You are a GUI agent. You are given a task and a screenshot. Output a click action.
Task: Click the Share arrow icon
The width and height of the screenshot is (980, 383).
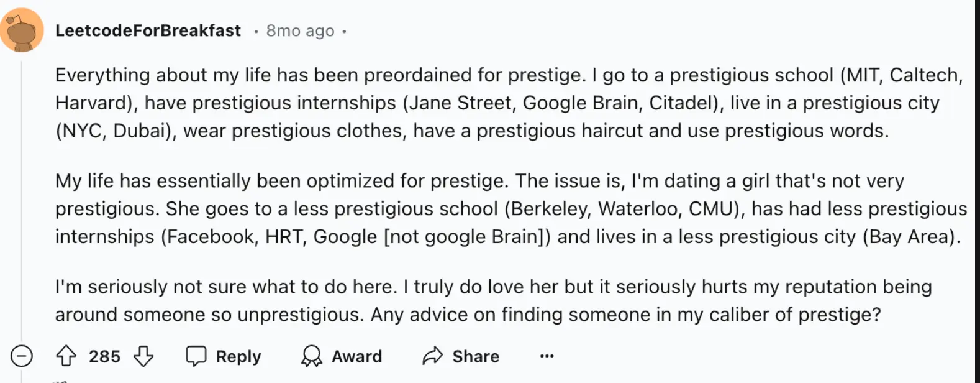(x=432, y=356)
